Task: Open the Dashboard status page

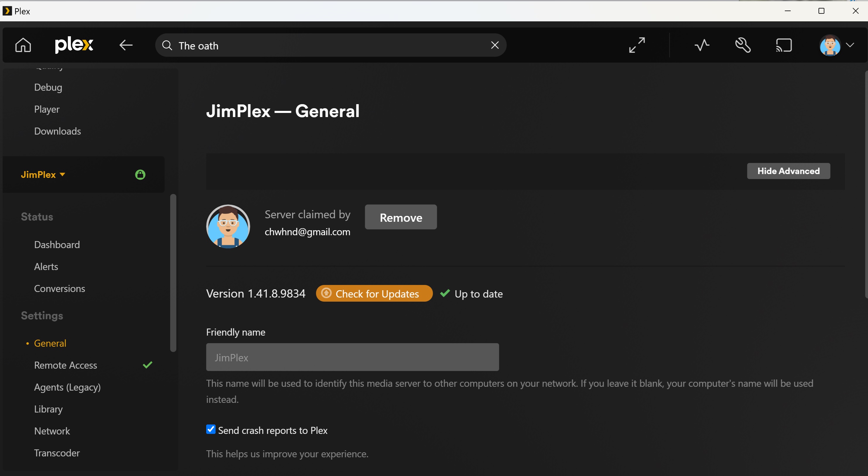Action: (x=57, y=244)
